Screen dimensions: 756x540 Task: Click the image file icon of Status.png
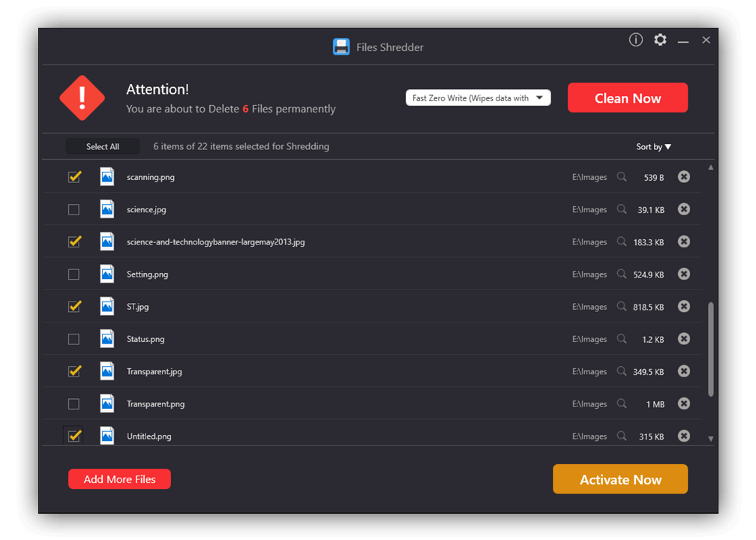pyautogui.click(x=107, y=339)
